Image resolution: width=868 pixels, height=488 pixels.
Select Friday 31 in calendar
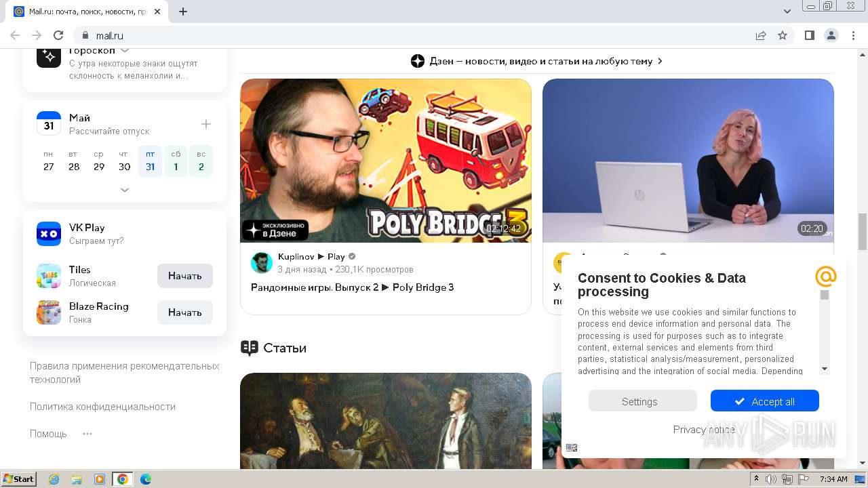tap(150, 161)
